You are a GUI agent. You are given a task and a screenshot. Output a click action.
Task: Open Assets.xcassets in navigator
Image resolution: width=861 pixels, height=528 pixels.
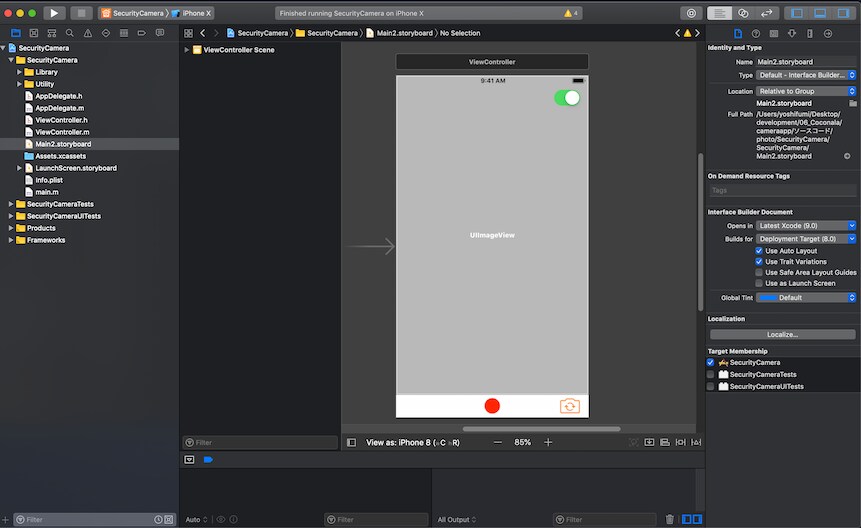[60, 156]
